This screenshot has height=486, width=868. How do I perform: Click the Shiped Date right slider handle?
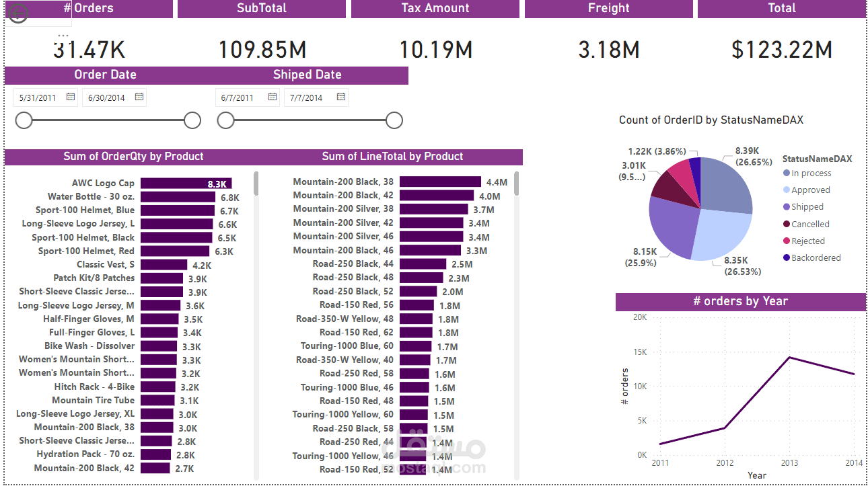(x=394, y=120)
